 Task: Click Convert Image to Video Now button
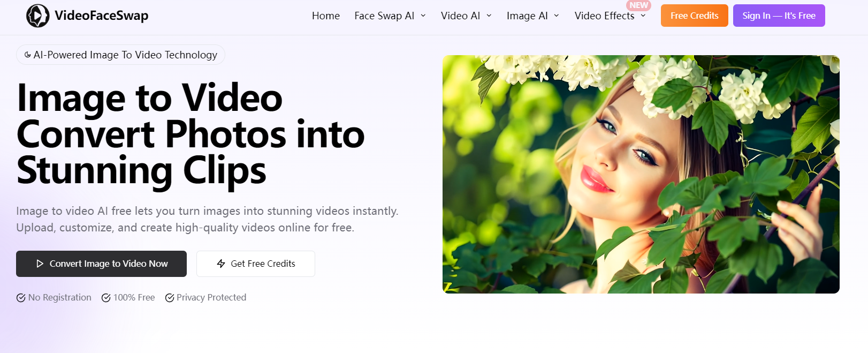(x=101, y=264)
